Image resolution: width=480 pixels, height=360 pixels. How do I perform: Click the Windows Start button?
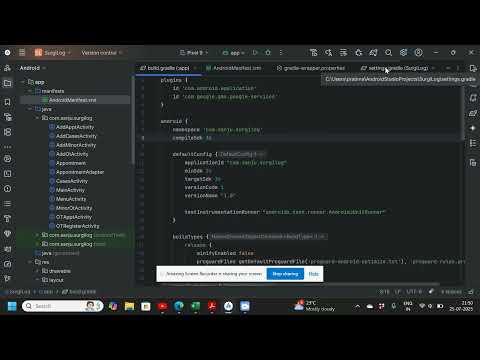(x=12, y=306)
